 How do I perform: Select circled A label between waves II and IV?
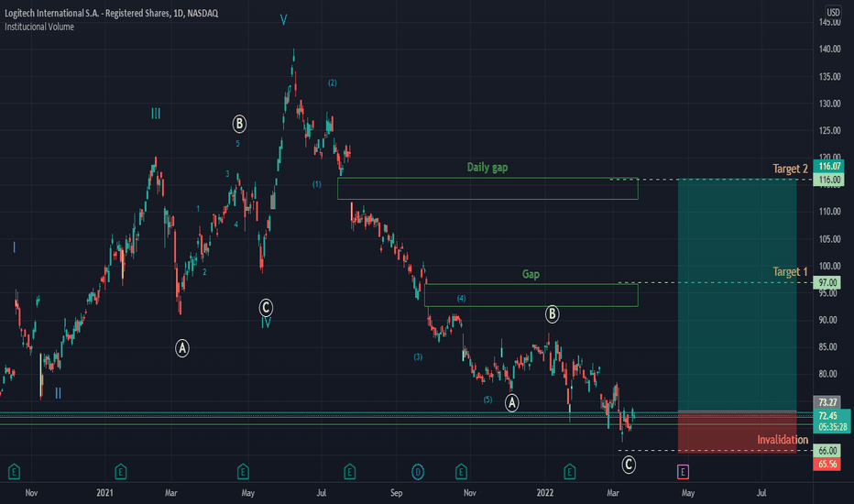[x=182, y=348]
